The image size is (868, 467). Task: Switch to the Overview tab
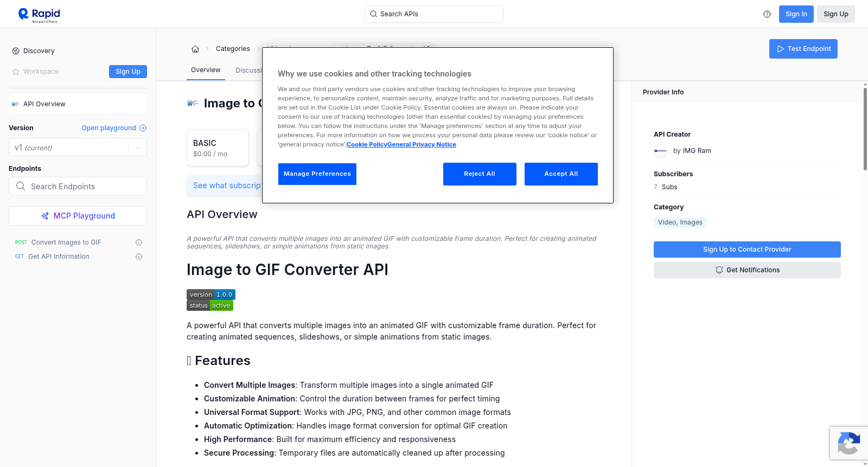coord(206,70)
